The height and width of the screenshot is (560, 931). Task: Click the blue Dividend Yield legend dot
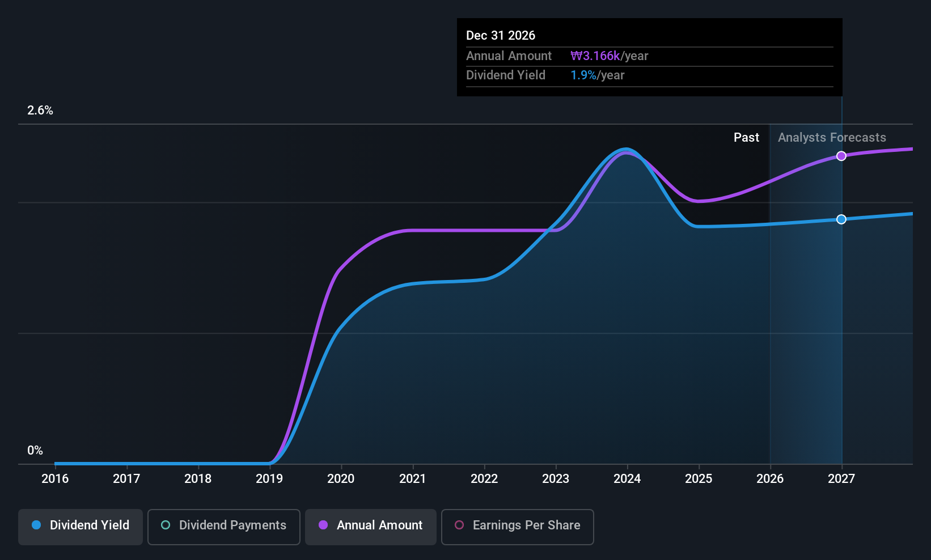pos(36,525)
